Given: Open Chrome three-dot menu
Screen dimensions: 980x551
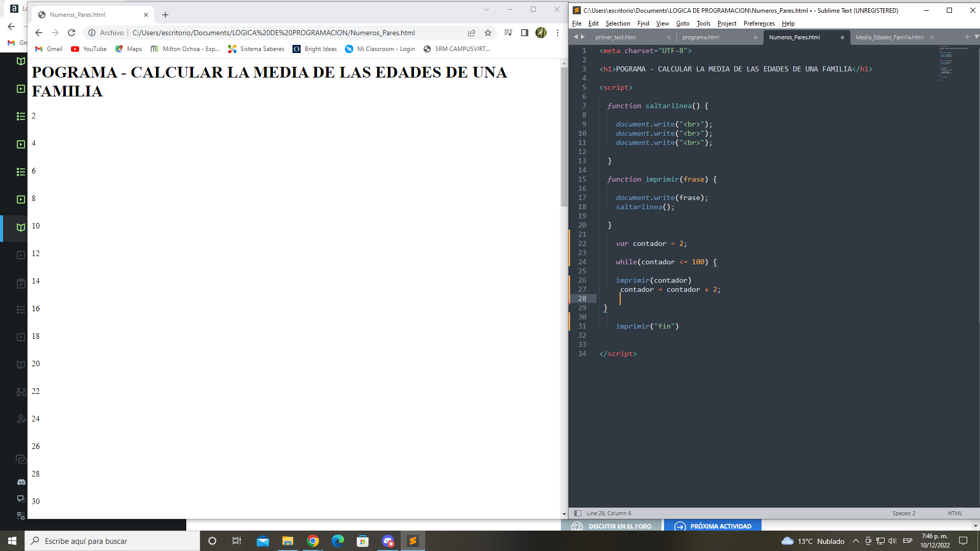Looking at the screenshot, I should [x=557, y=33].
